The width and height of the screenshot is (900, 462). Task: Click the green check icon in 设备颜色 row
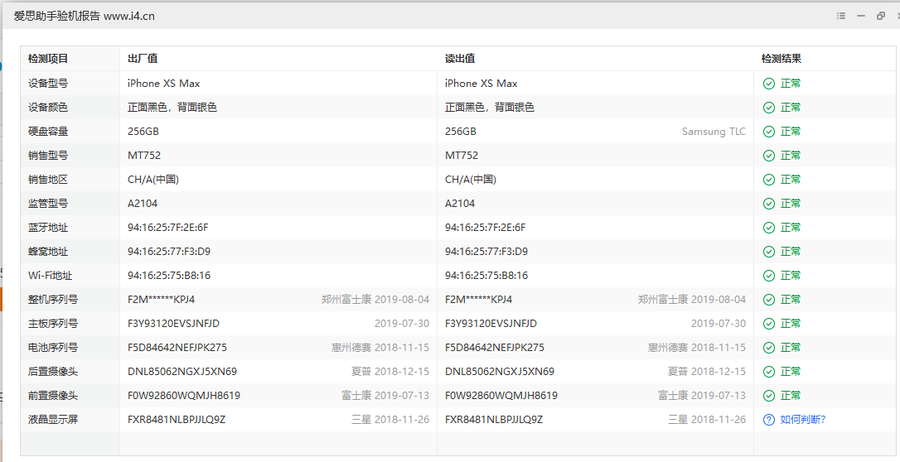click(769, 108)
